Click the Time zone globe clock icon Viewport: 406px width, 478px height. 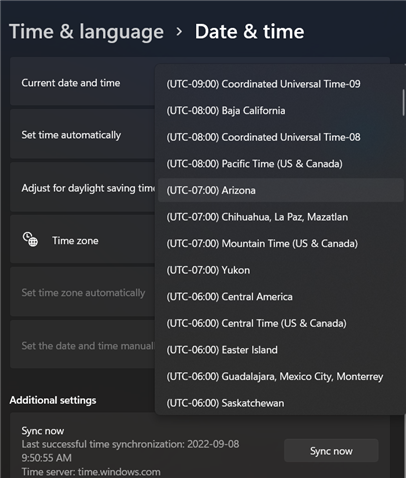click(x=30, y=240)
